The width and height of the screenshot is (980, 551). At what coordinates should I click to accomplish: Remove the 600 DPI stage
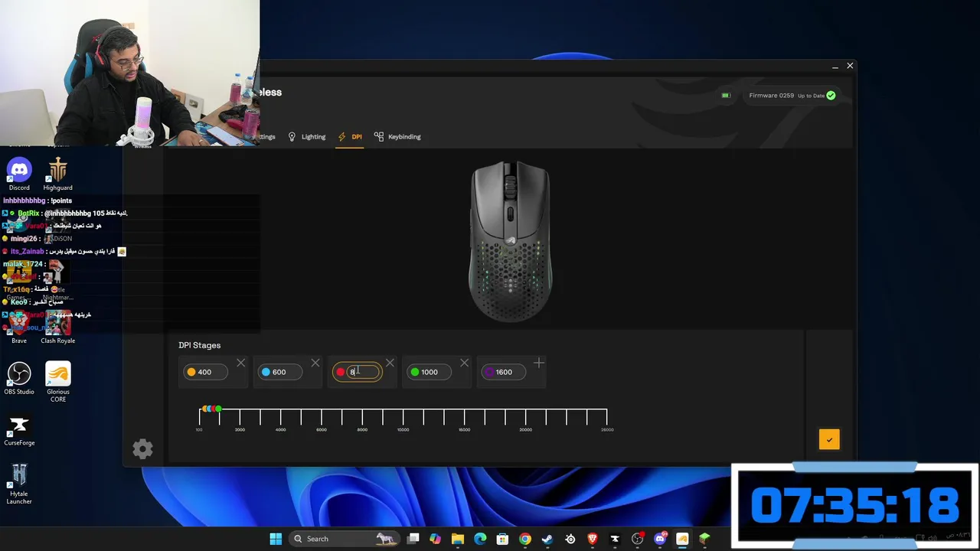[315, 363]
